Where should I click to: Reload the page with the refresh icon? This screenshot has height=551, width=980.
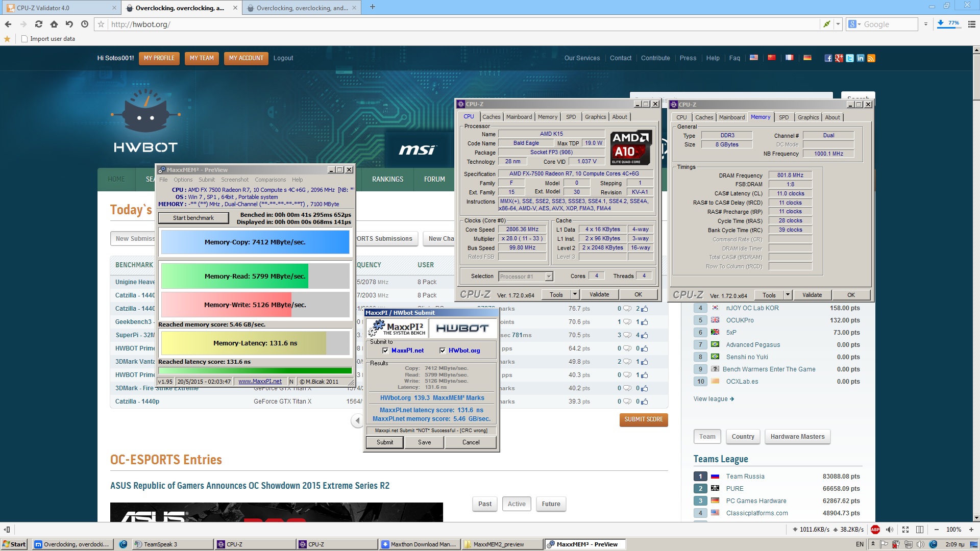pos(39,24)
